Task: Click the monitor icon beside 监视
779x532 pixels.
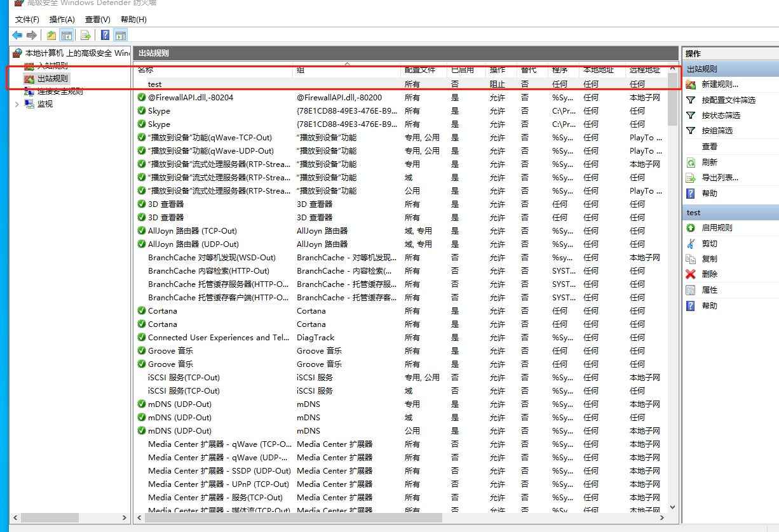Action: click(29, 104)
